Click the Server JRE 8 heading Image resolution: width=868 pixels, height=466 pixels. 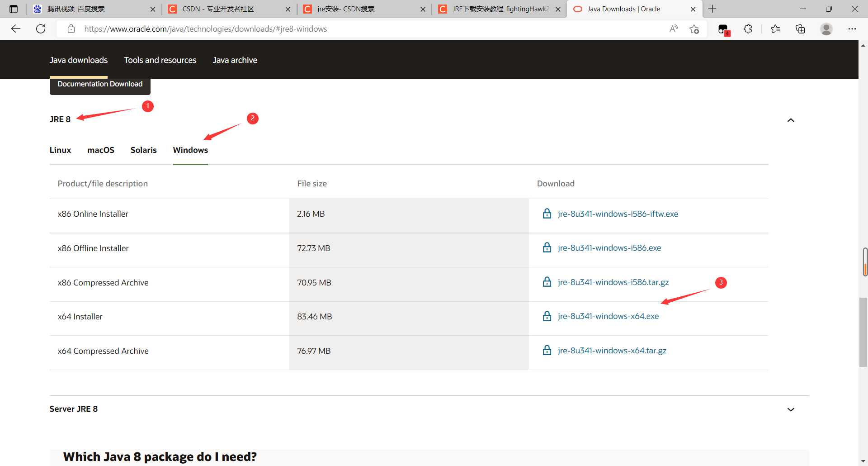coord(74,409)
